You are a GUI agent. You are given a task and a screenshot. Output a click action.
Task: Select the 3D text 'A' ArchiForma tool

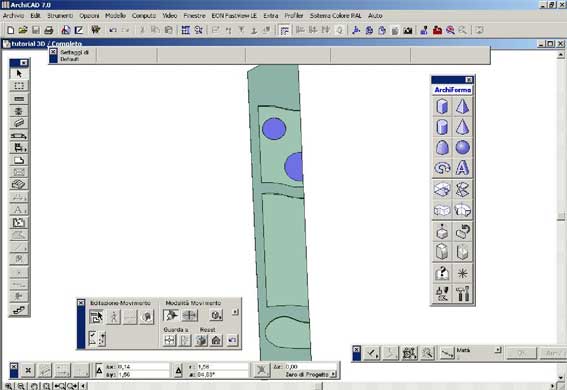tap(462, 168)
